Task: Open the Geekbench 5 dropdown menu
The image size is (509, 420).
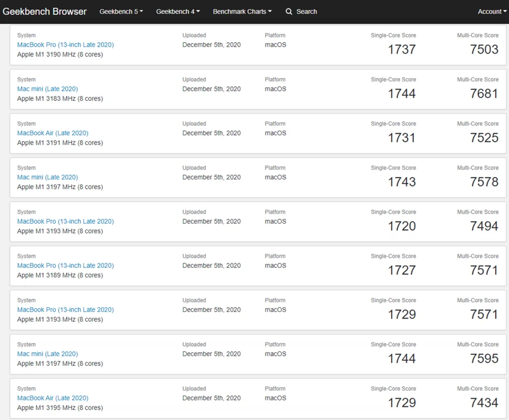Action: click(x=121, y=12)
